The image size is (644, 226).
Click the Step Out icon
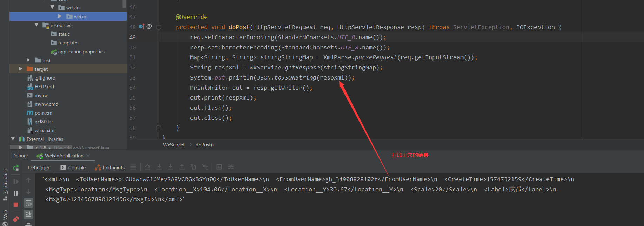point(182,167)
